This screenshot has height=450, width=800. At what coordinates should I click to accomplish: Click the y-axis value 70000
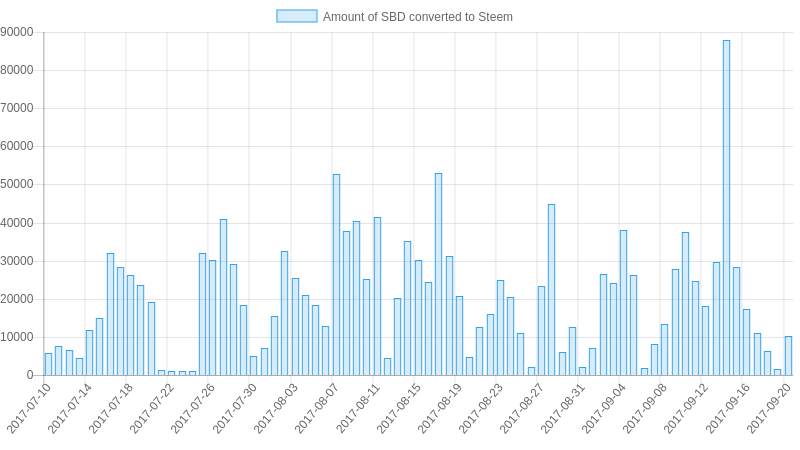(x=17, y=108)
